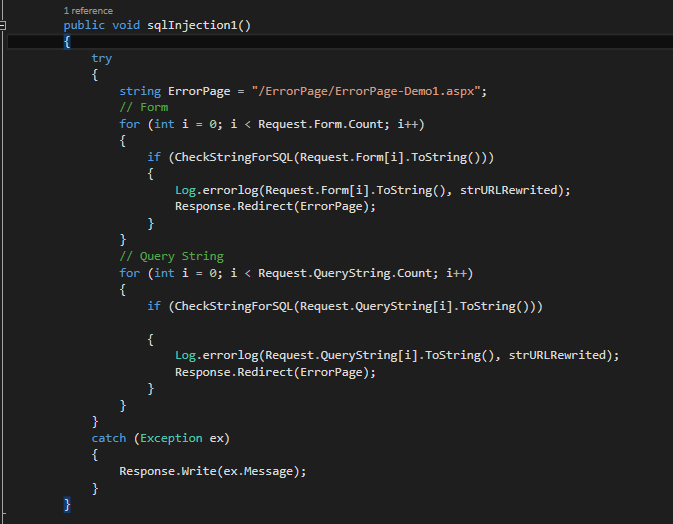Click the 'Exception' type in catch clause
This screenshot has height=524, width=673.
pos(171,439)
